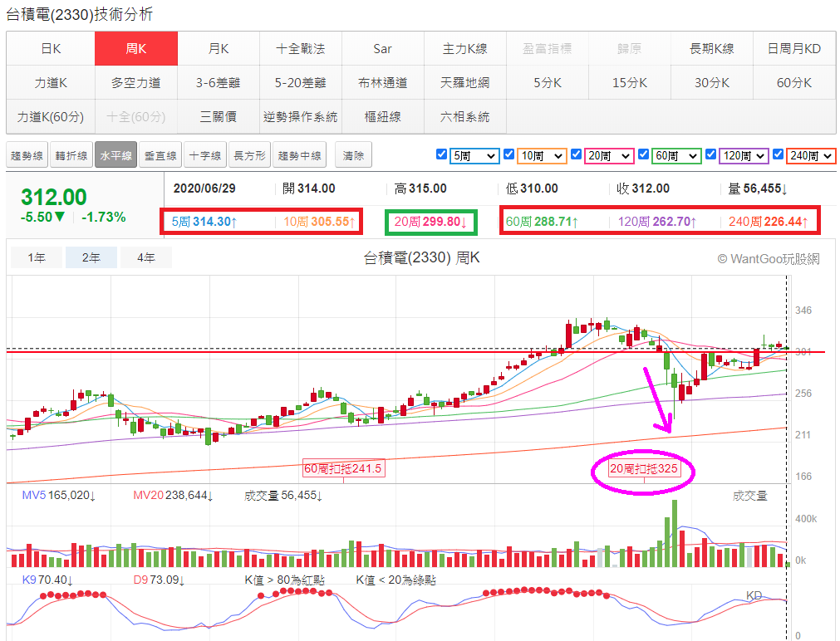This screenshot has height=641, width=840.
Task: Uncheck the 120周 moving average checkbox
Action: coord(711,154)
